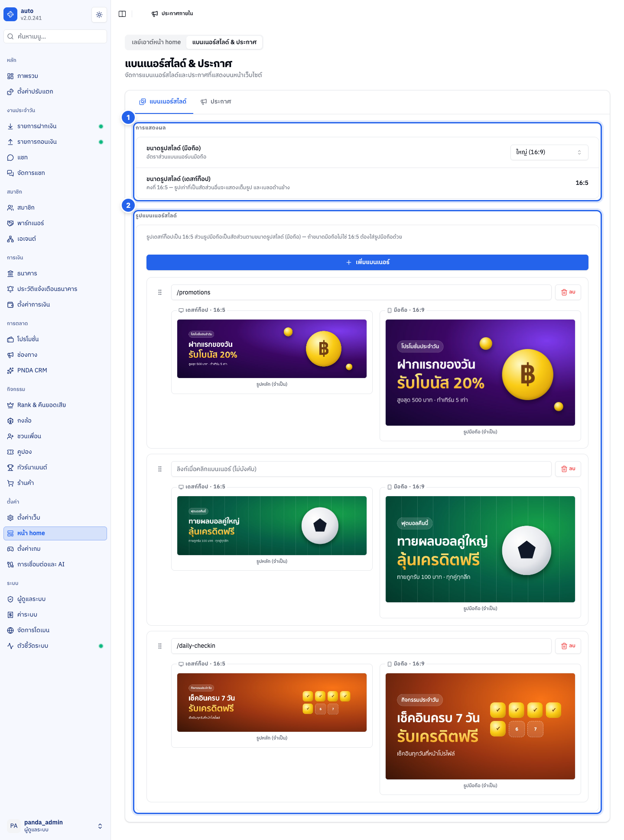Viewport: 624px width, 840px height.
Task: Open รายการถอนเงิน in sidebar
Action: point(55,142)
